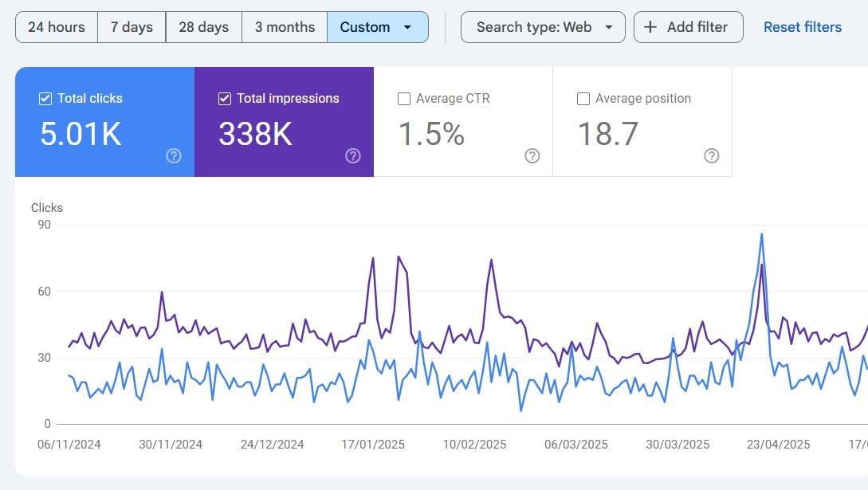Viewport: 868px width, 490px height.
Task: Enable the Average CTR checkbox
Action: click(x=404, y=99)
